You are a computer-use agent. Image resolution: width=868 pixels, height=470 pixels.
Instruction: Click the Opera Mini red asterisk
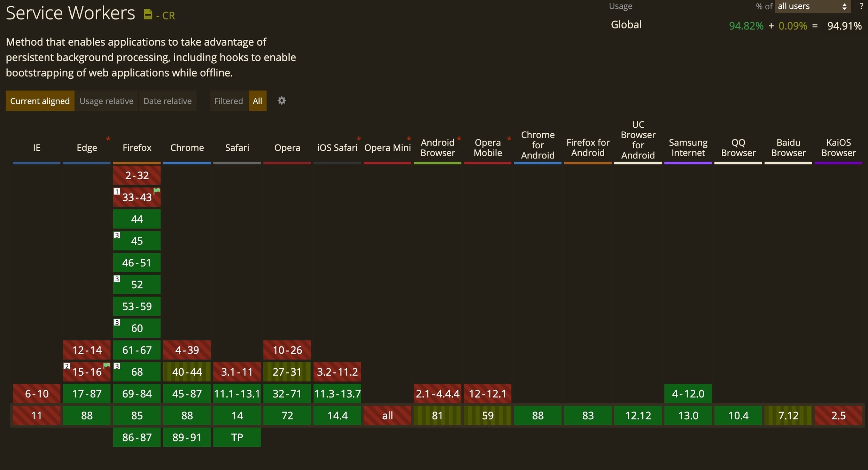click(409, 139)
